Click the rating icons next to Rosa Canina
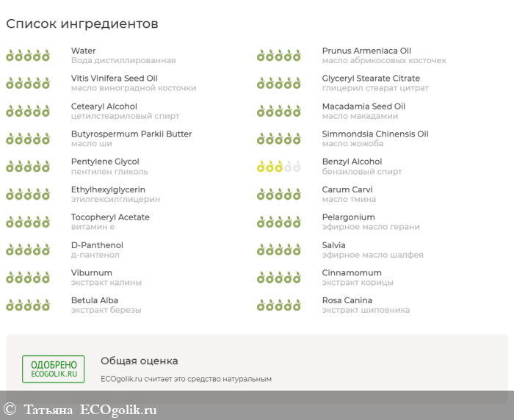This screenshot has width=514, height=420. click(x=279, y=305)
